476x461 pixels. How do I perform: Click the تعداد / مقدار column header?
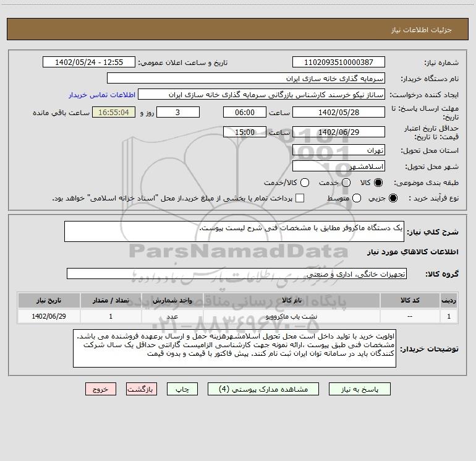111,300
